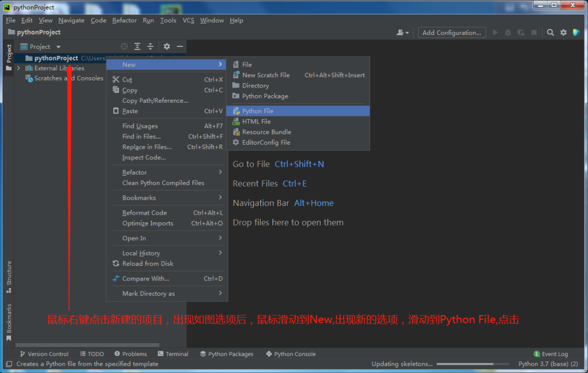
Task: Open the Code With Me user icon
Action: click(x=402, y=33)
